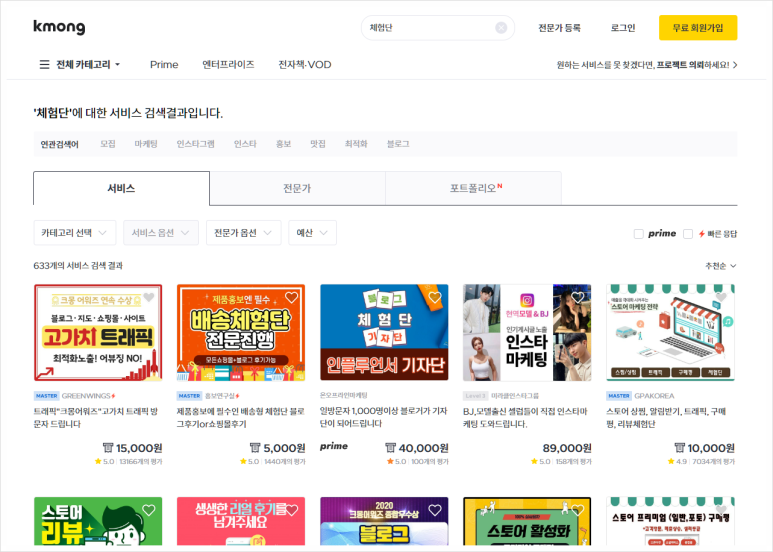Open the title '스토어 상찜, 알림받기, 트래픽'

(x=666, y=417)
